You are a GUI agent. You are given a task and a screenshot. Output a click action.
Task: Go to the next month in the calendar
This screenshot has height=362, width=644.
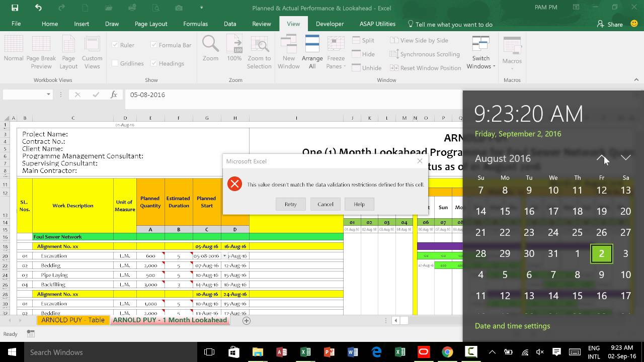click(x=625, y=158)
